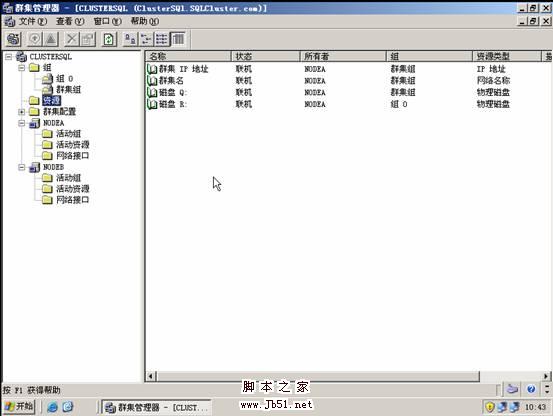Sort by the 状态 column header
Viewport: 553px width, 416px height.
point(266,56)
